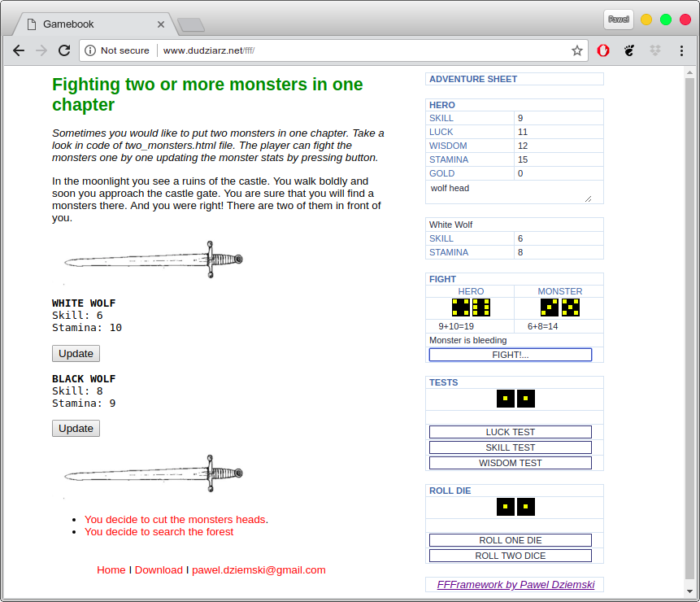Image resolution: width=700 pixels, height=602 pixels.
Task: Click ROLL TWO DICE
Action: tap(511, 556)
